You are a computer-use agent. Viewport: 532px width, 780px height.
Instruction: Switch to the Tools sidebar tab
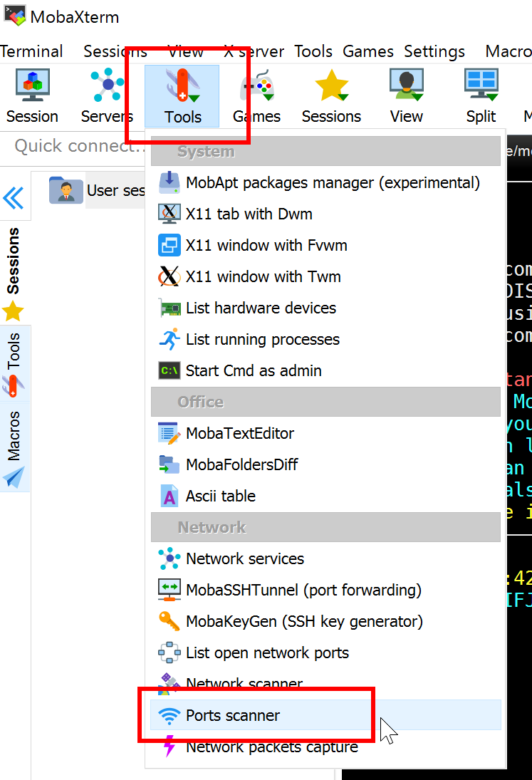click(14, 364)
